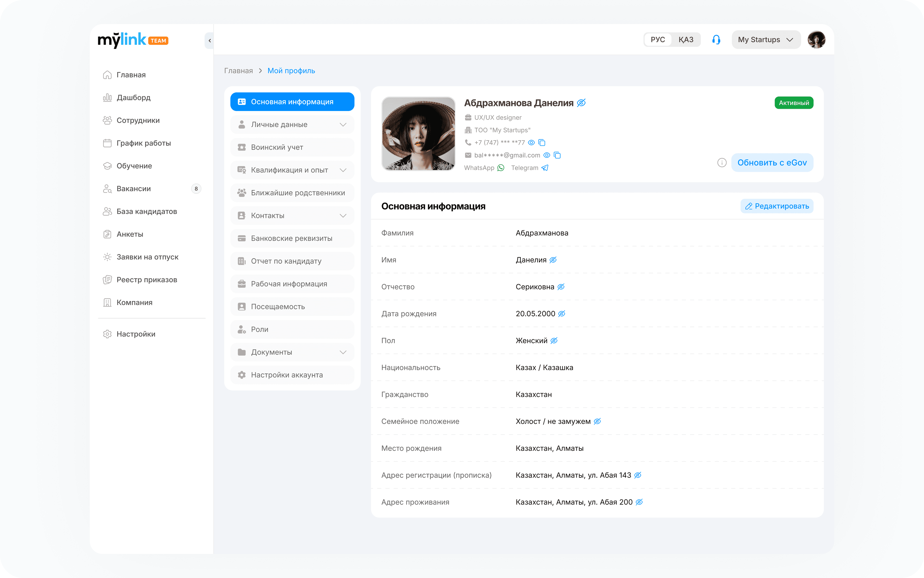Open Настройки in the sidebar
The width and height of the screenshot is (924, 578).
point(152,334)
